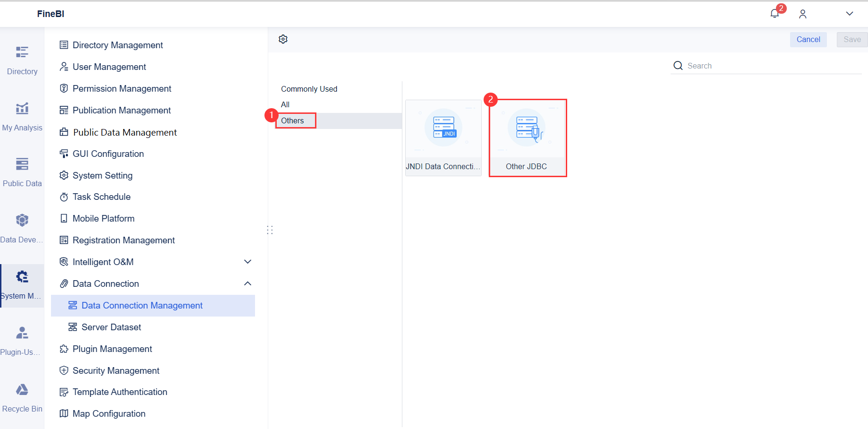Viewport: 868px width, 429px height.
Task: Select the All category
Action: point(285,104)
